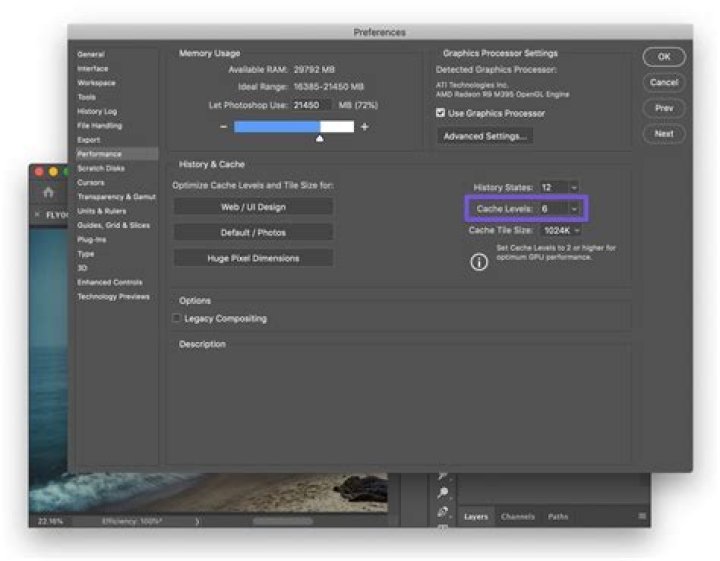
Task: Select 3D preferences category
Action: pos(82,268)
